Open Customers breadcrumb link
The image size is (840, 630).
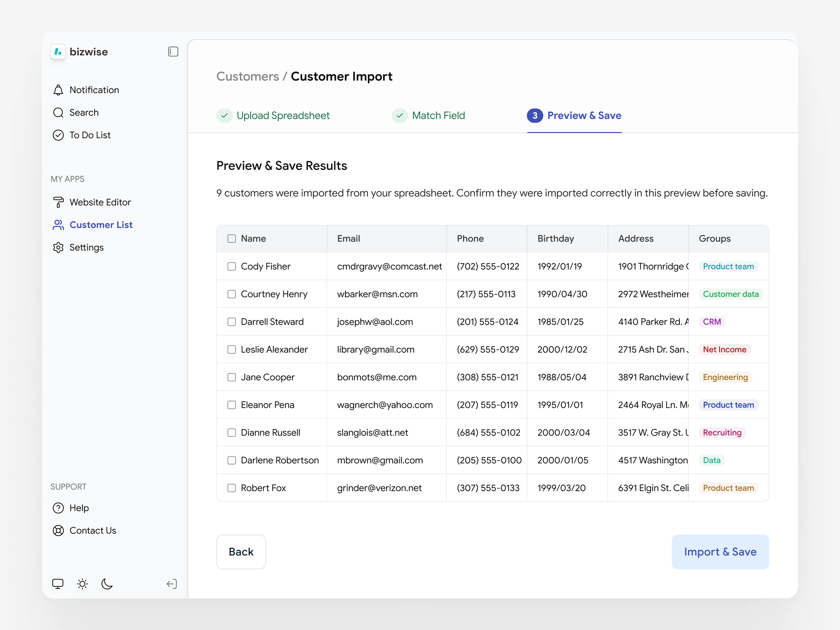tap(248, 76)
